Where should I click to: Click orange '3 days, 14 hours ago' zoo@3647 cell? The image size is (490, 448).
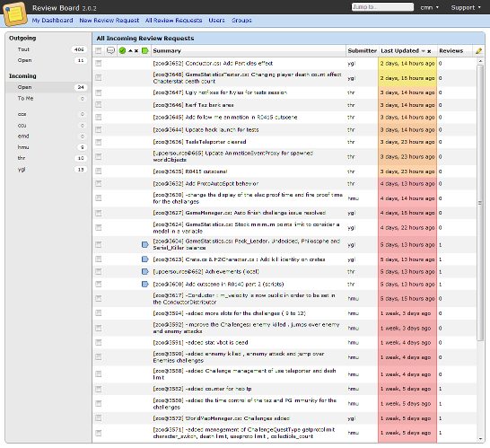pyautogui.click(x=407, y=92)
